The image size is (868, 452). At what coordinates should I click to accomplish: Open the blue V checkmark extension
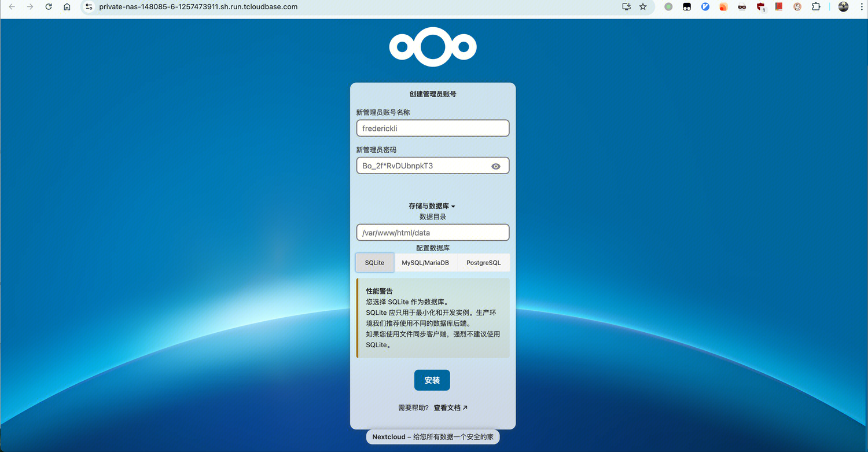[x=705, y=7]
